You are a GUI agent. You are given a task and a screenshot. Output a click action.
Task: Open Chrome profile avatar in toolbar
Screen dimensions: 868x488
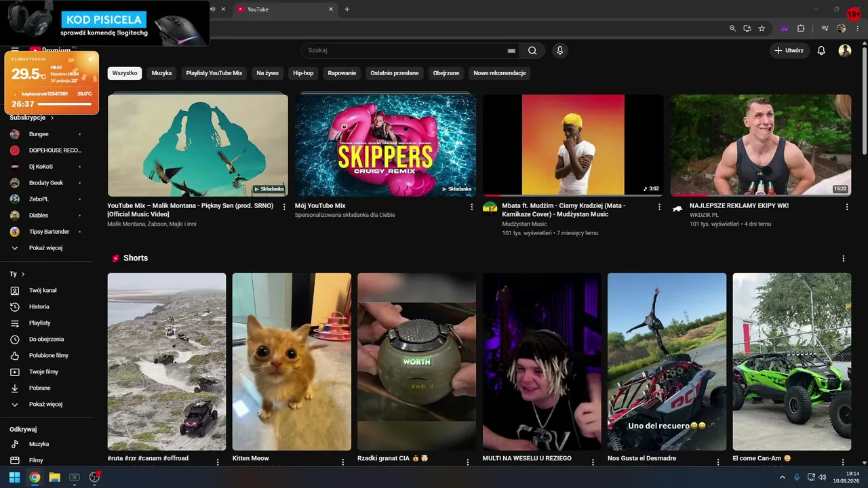[842, 28]
